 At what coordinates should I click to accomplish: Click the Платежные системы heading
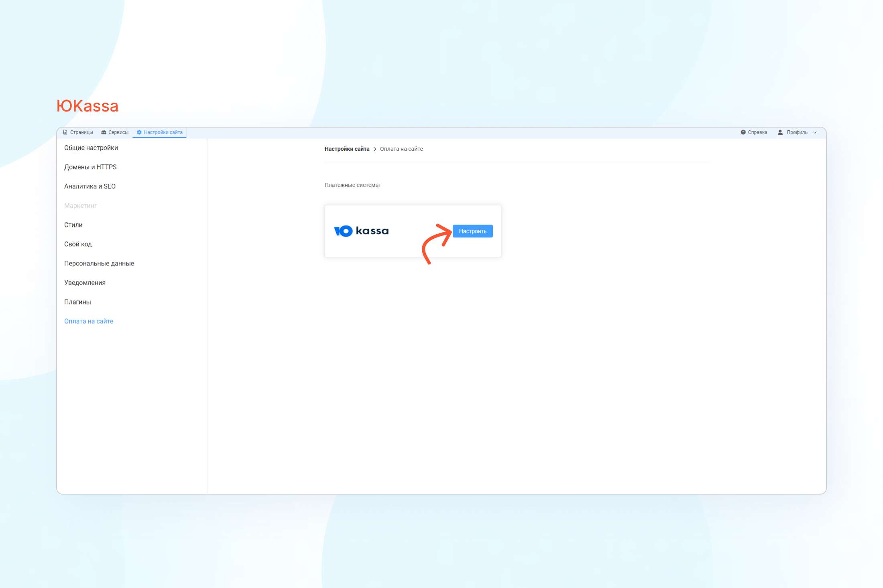pos(352,185)
